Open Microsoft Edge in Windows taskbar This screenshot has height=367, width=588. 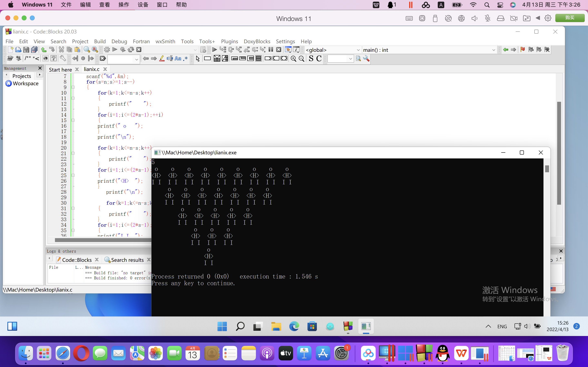[x=294, y=326]
